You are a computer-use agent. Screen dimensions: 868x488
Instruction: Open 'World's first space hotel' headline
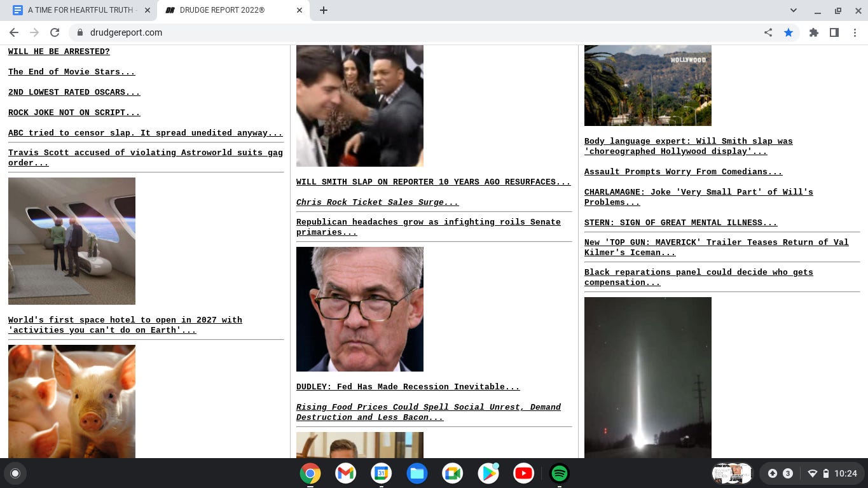coord(125,325)
